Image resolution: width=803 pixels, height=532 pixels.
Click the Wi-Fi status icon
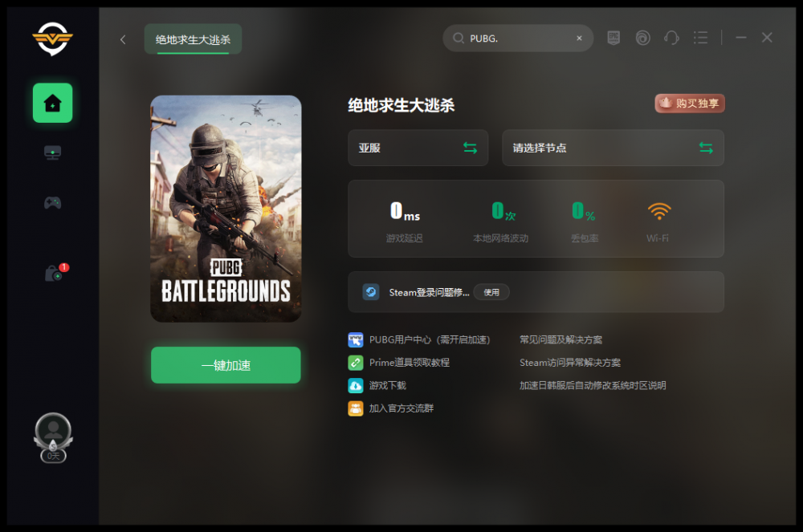[x=659, y=211]
